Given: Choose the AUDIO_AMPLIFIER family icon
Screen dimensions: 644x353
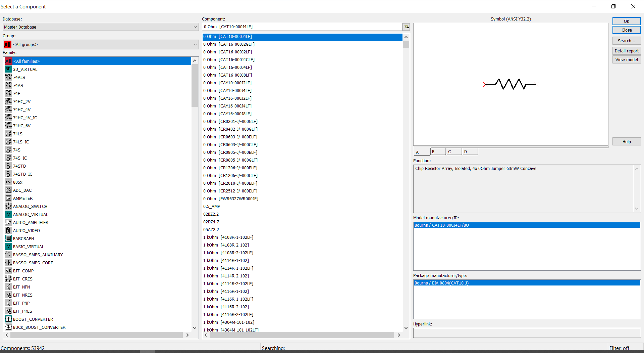Looking at the screenshot, I should coord(8,222).
